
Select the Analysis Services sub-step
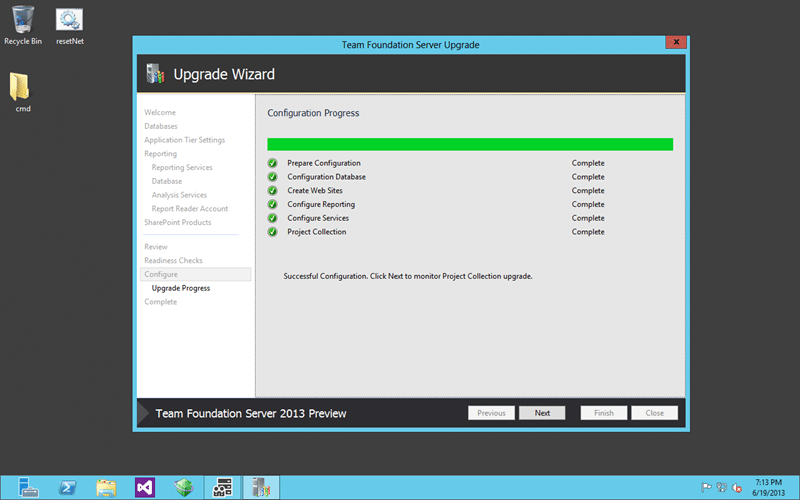[x=179, y=195]
